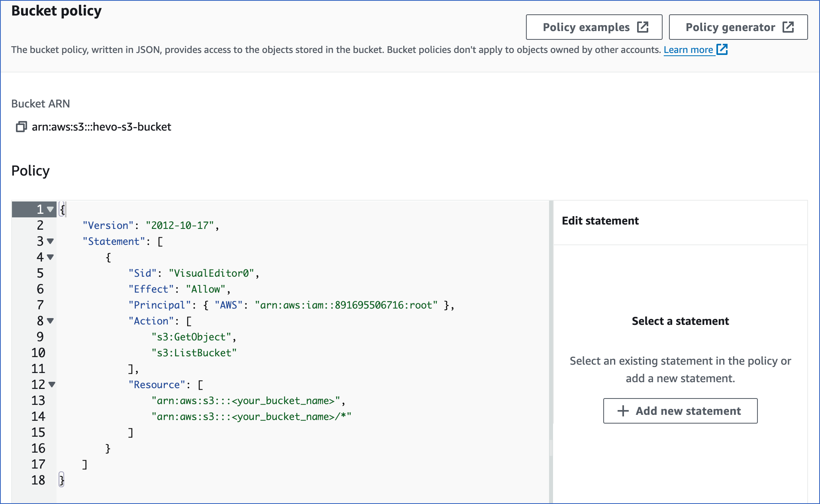The width and height of the screenshot is (820, 504).
Task: Click line number 7 in gutter
Action: point(40,305)
